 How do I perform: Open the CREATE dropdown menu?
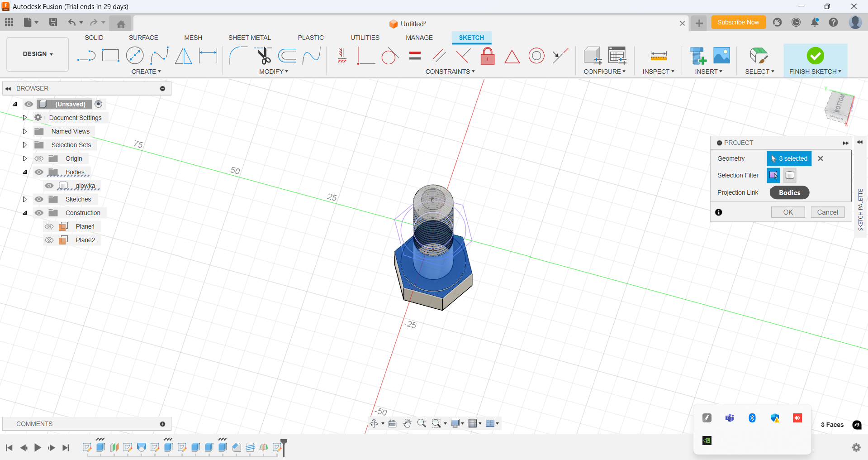[146, 72]
